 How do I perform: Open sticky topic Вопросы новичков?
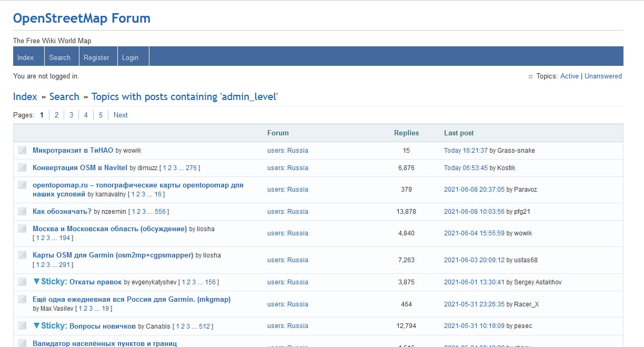[103, 326]
